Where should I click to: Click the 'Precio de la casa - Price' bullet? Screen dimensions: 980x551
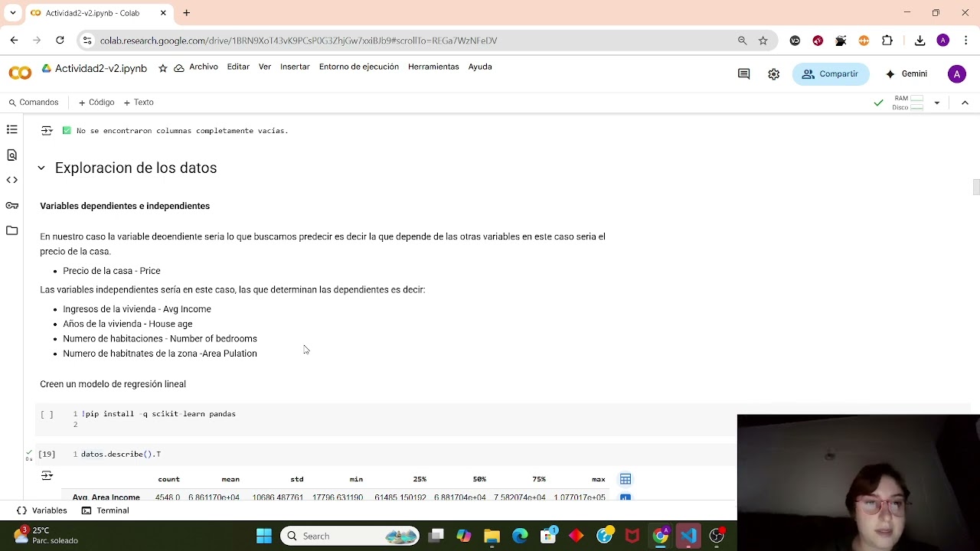[x=112, y=271]
